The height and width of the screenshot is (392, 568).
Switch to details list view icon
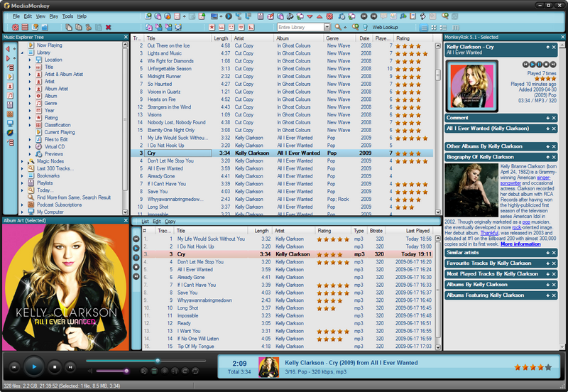423,28
